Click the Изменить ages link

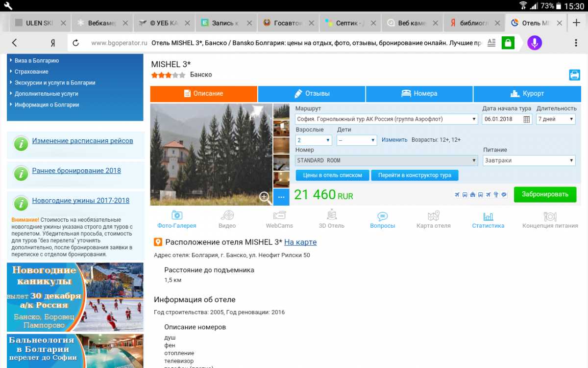[394, 140]
